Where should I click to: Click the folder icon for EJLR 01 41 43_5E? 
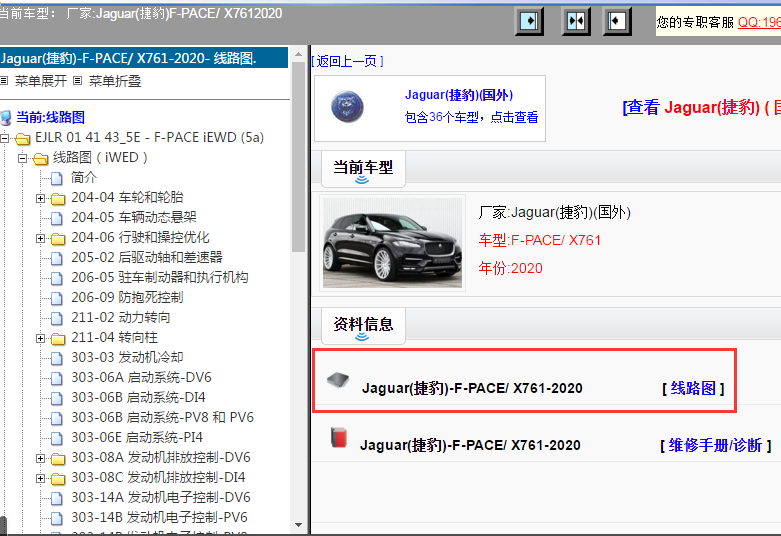click(22, 138)
